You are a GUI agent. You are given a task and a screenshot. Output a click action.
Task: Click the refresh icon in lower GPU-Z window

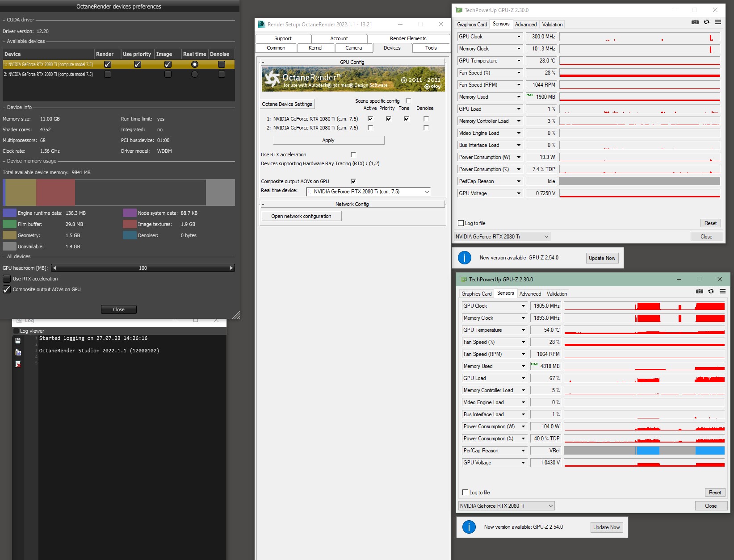click(x=711, y=292)
